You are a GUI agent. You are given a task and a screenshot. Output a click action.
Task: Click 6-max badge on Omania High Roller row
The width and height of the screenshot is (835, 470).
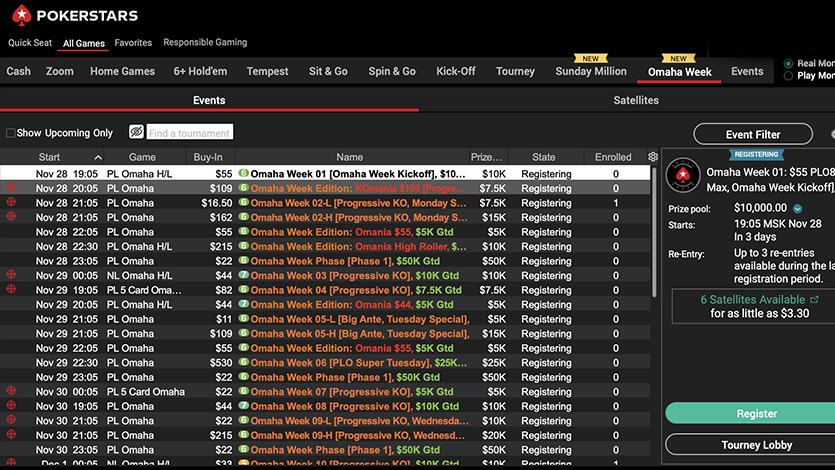click(x=243, y=246)
